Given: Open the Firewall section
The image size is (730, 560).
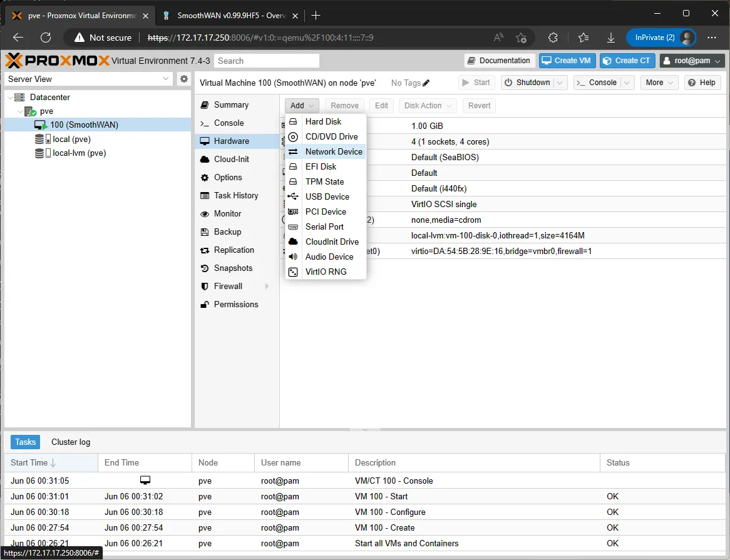Looking at the screenshot, I should pyautogui.click(x=237, y=286).
